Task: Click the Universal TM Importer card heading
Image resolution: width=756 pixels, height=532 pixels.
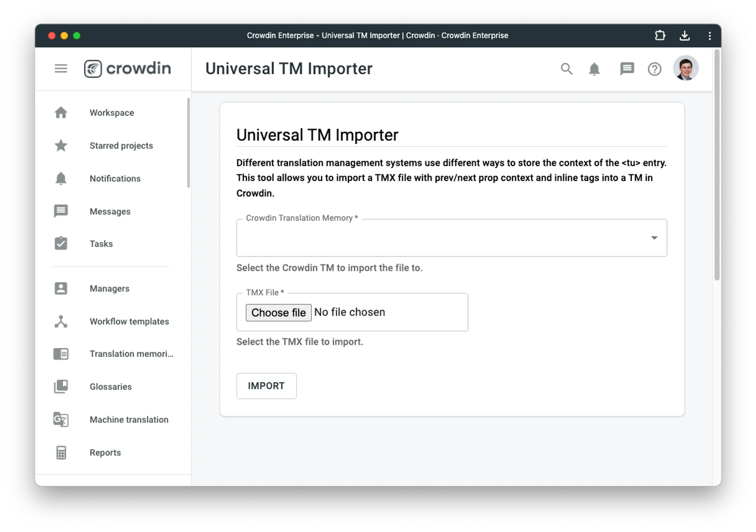Action: (317, 135)
